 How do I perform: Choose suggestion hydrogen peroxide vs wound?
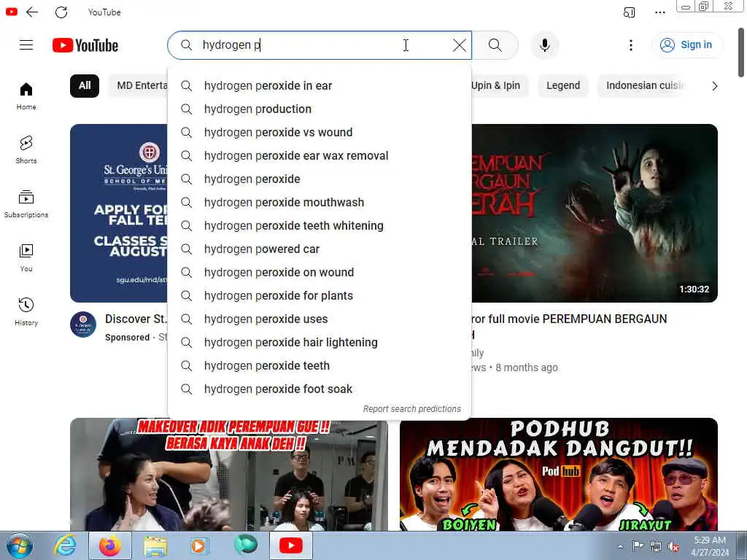[x=320, y=133]
